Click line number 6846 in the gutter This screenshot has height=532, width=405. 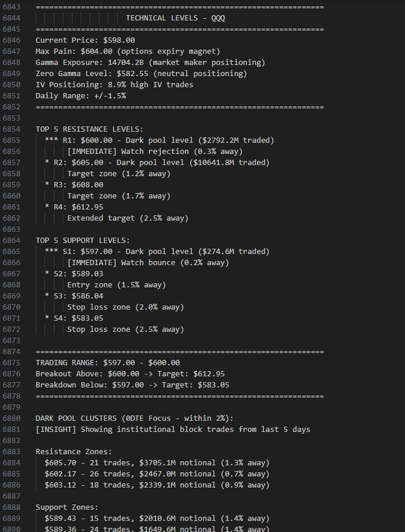[13, 40]
